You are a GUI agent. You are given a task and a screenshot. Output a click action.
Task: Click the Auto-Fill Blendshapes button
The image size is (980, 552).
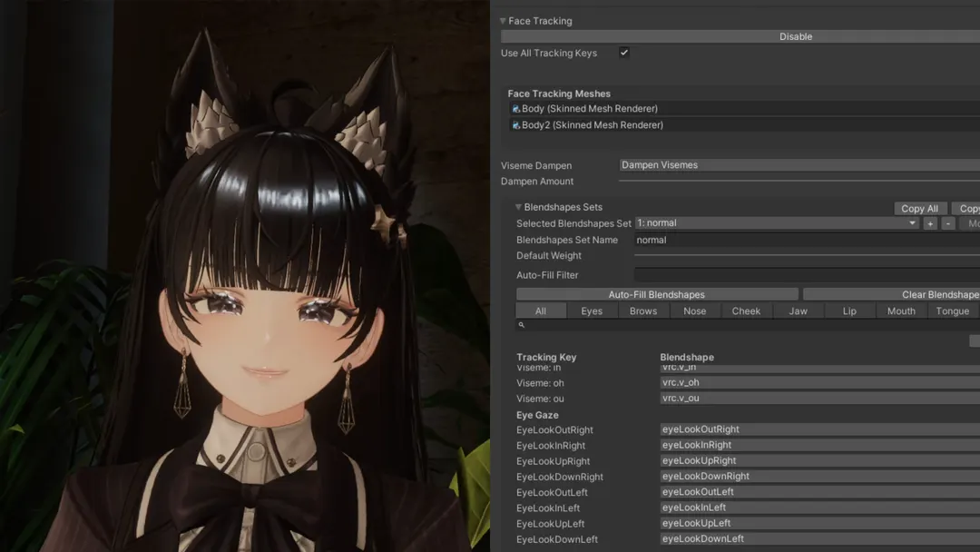tap(657, 294)
